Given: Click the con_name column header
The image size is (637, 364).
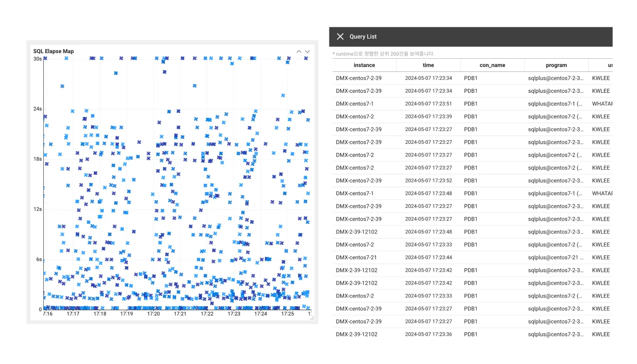Looking at the screenshot, I should tap(492, 65).
